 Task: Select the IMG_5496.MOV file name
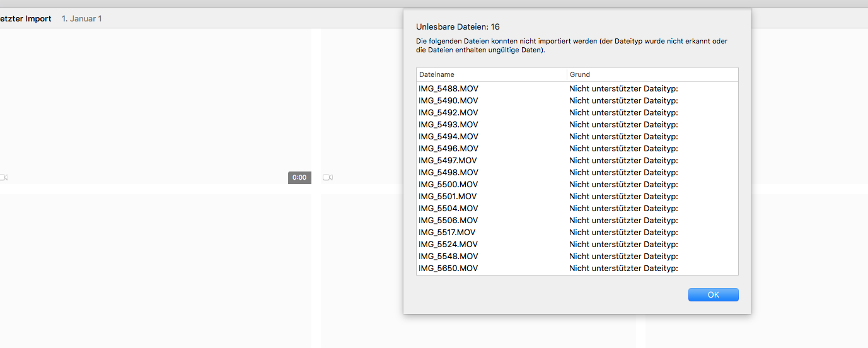(x=448, y=148)
